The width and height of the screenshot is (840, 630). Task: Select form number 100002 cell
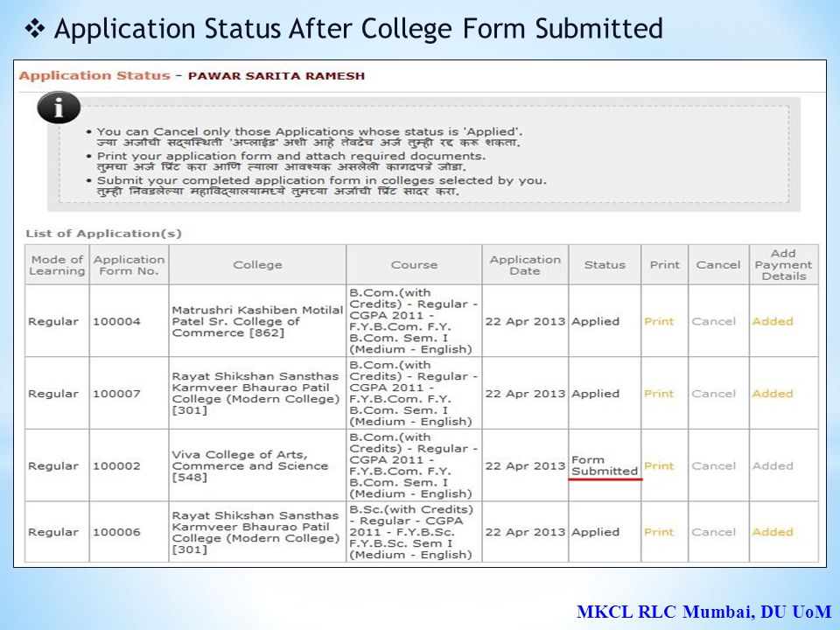coord(129,465)
